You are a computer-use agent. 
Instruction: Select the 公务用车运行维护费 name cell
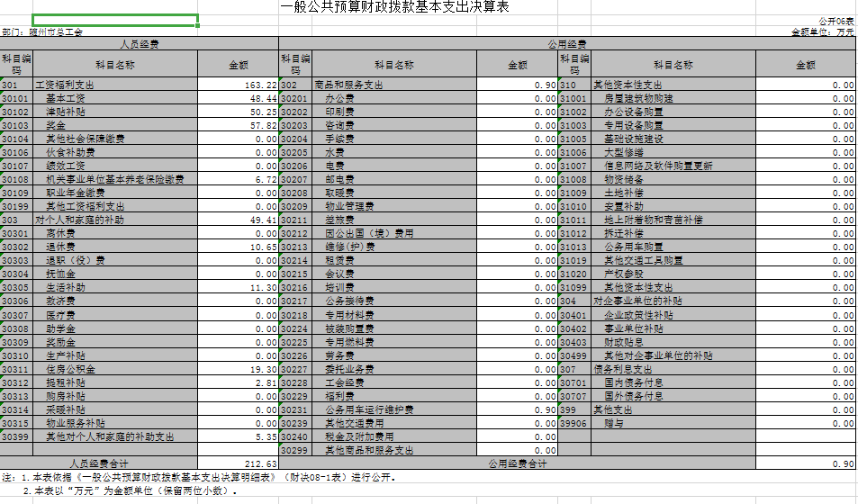pos(394,409)
